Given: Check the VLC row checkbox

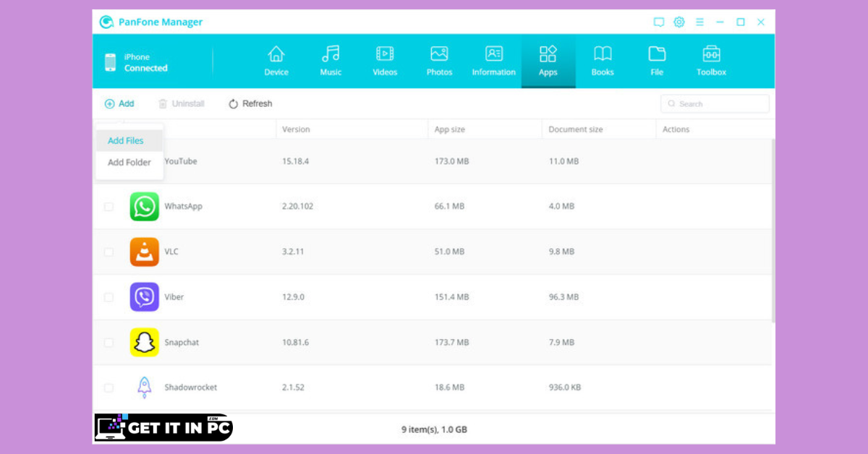Looking at the screenshot, I should tap(109, 252).
